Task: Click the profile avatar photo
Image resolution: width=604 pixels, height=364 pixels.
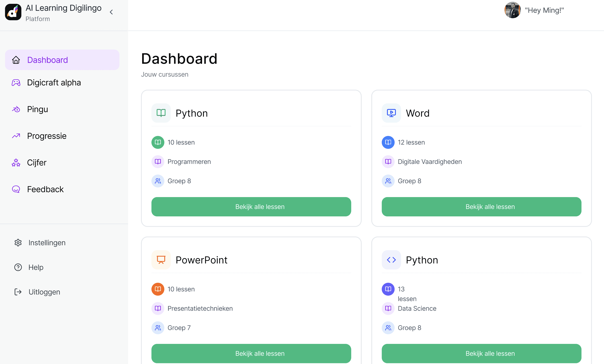Action: coord(512,10)
